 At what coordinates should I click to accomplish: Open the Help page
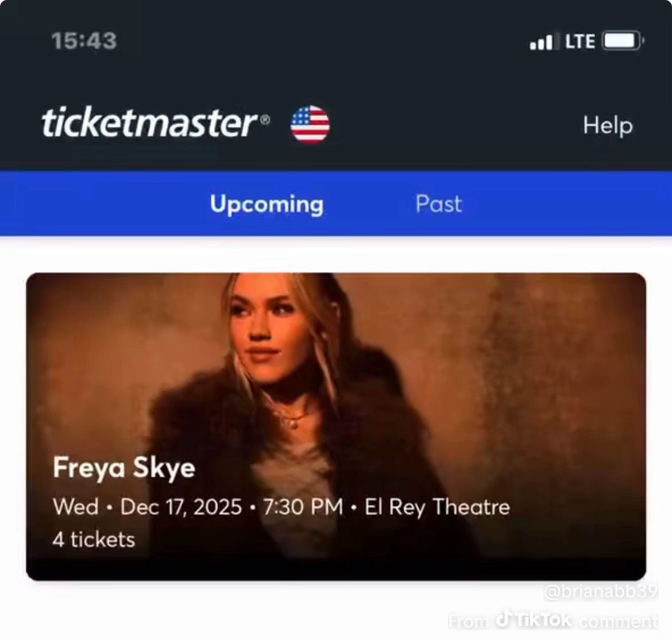(607, 125)
